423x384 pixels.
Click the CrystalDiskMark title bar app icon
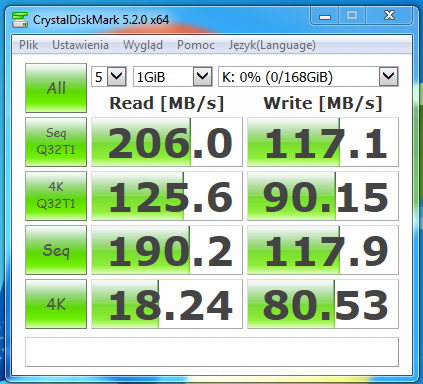point(20,20)
